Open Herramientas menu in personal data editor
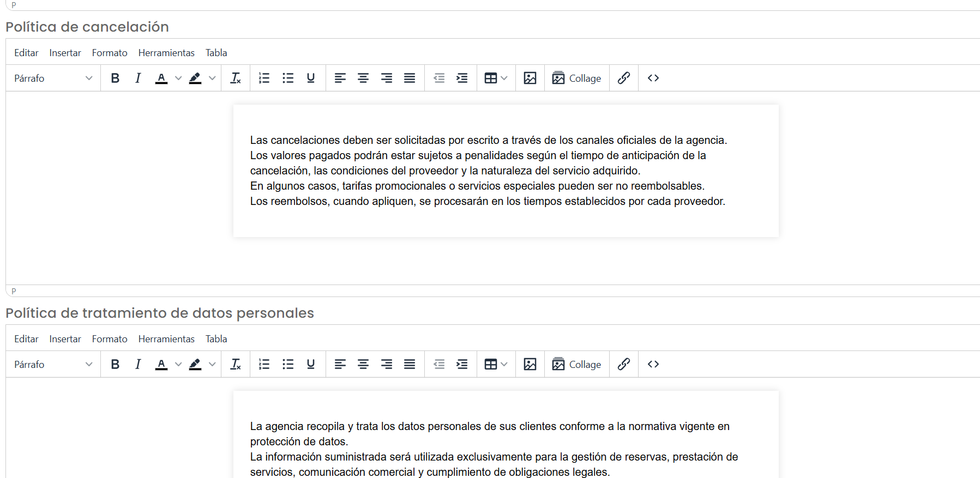The image size is (980, 478). (166, 339)
